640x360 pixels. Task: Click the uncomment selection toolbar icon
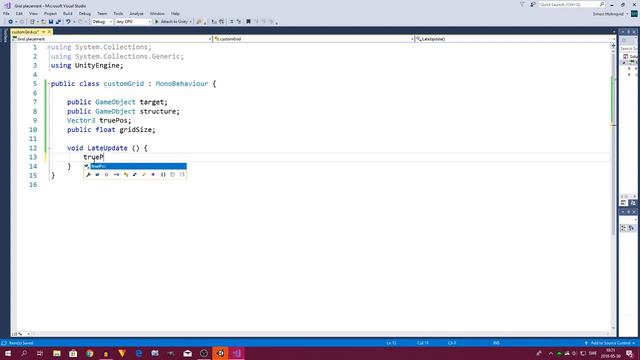pos(239,22)
